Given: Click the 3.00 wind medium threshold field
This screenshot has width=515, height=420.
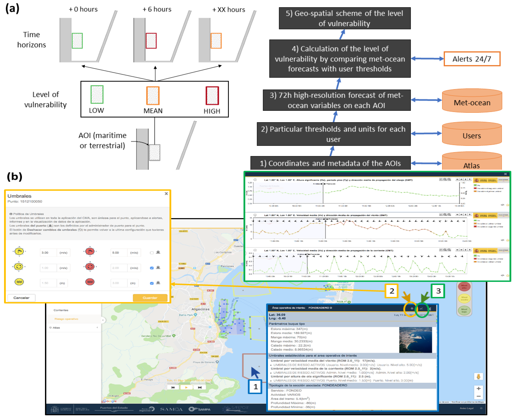Looking at the screenshot, I should (48, 253).
